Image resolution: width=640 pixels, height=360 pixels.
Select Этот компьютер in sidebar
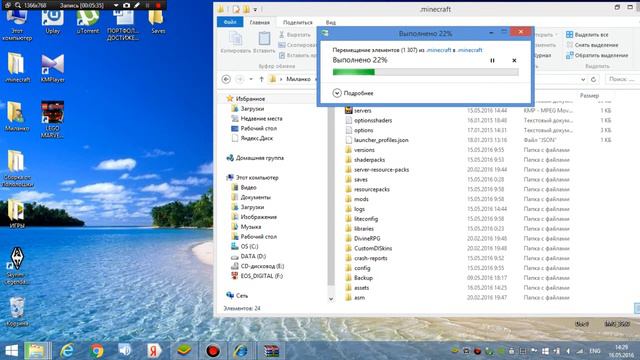[x=253, y=178]
